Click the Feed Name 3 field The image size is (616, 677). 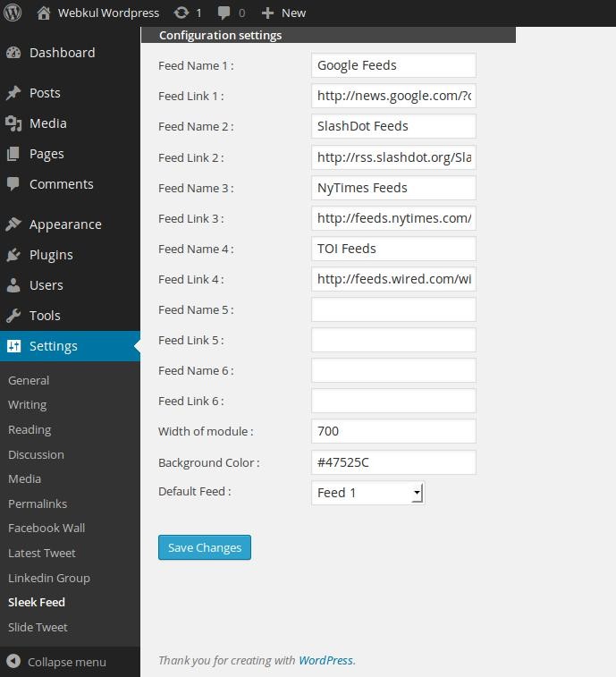pos(393,188)
